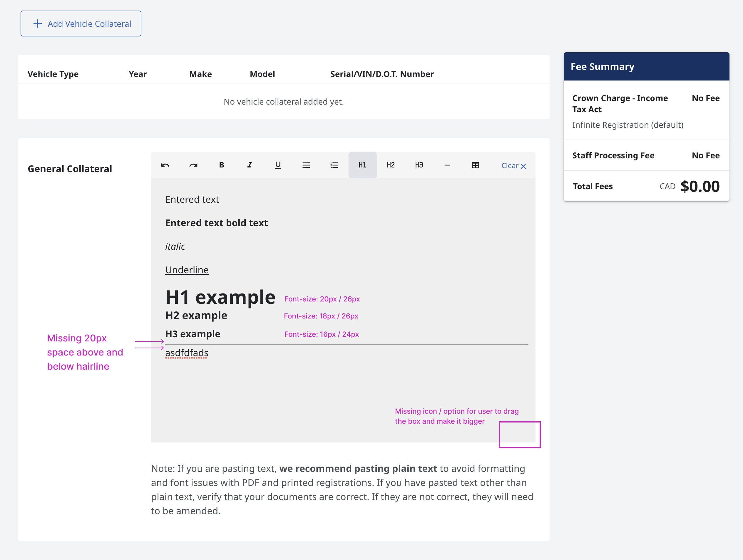Click the $0.00 total amount

(700, 186)
